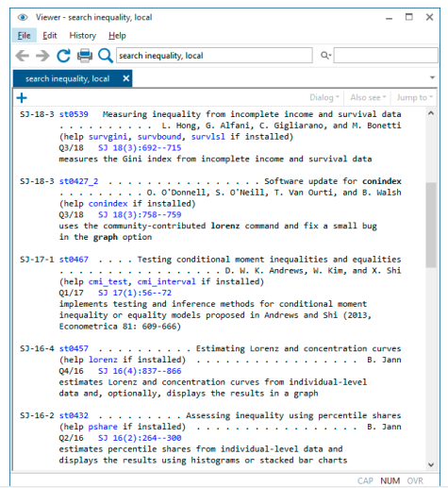This screenshot has height=488, width=448.
Task: Click the CAP status bar indicator
Action: point(365,480)
